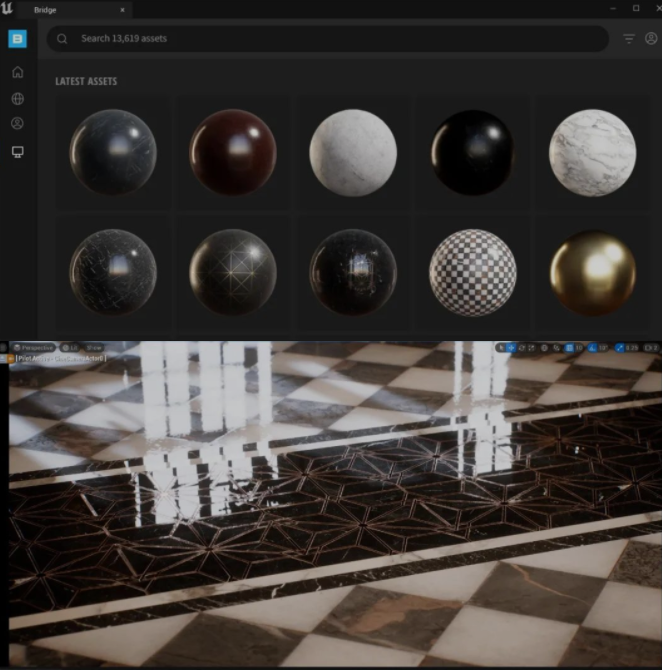Select the translate tool in viewport toolbar
Screen dimensions: 662x670
(513, 348)
